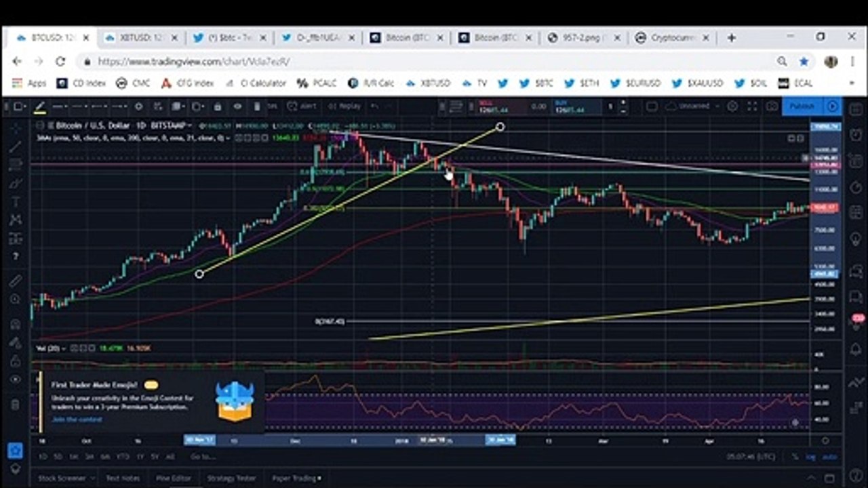The height and width of the screenshot is (488, 868).
Task: Select the 1D time range
Action: tap(43, 457)
